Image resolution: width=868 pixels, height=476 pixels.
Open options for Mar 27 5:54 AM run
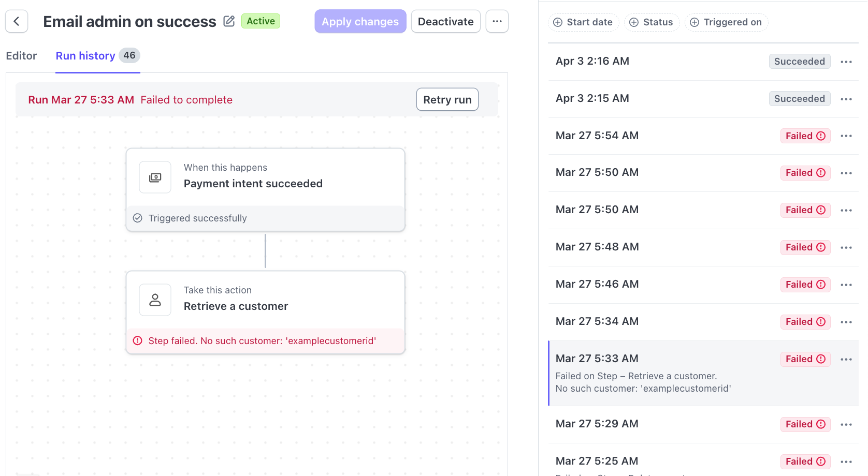[846, 136]
